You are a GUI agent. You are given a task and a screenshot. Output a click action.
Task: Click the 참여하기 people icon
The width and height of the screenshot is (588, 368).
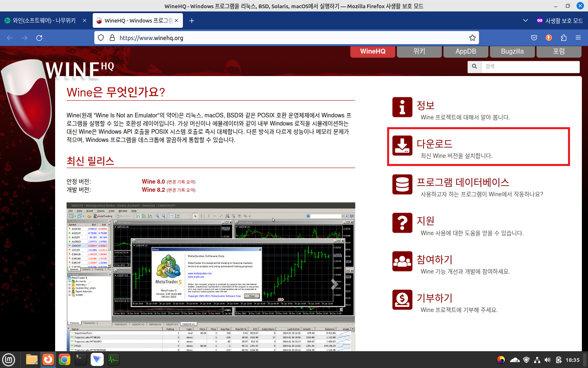[x=402, y=261]
